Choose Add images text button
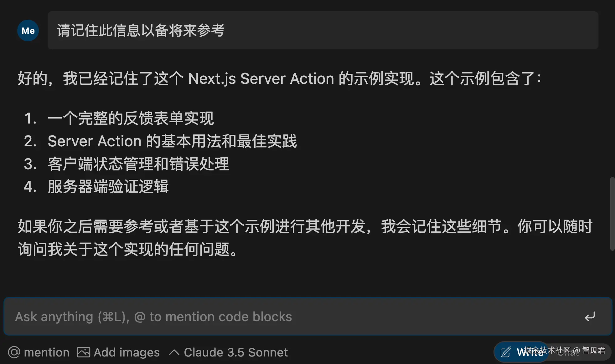 [x=127, y=352]
